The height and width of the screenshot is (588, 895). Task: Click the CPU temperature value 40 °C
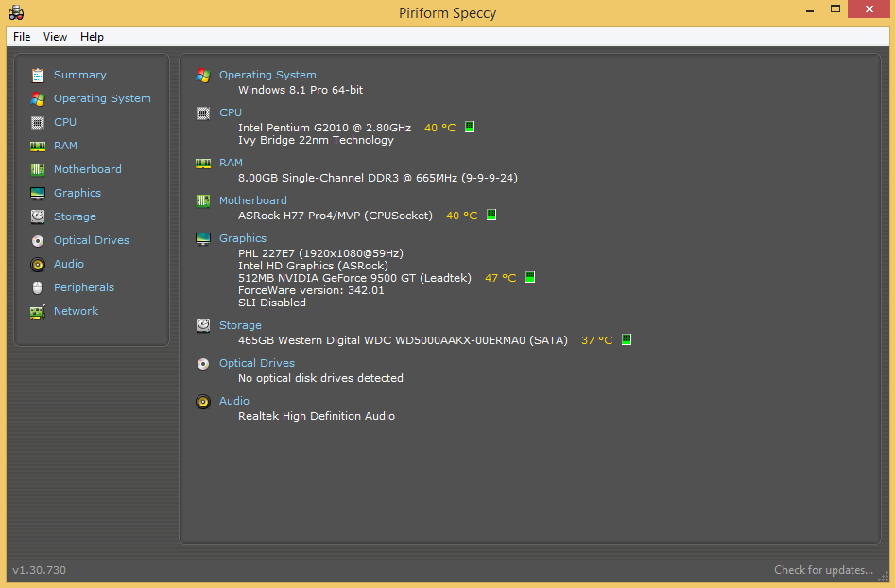coord(440,128)
